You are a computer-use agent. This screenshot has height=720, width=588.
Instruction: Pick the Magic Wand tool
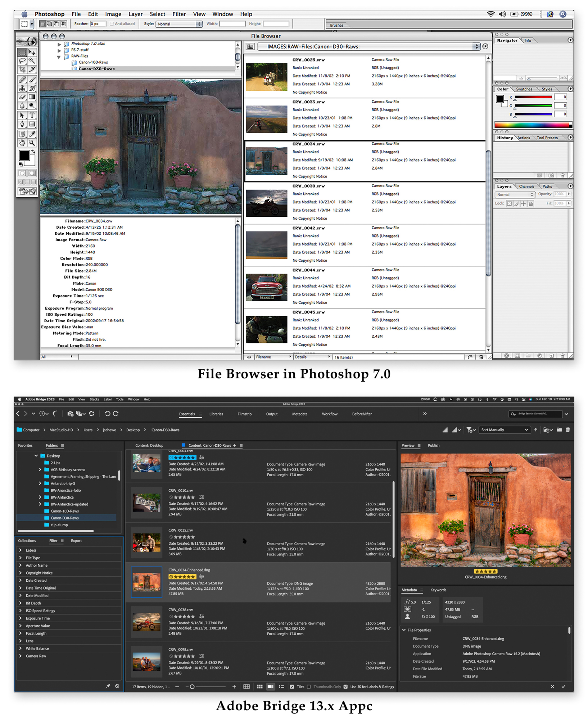click(32, 61)
